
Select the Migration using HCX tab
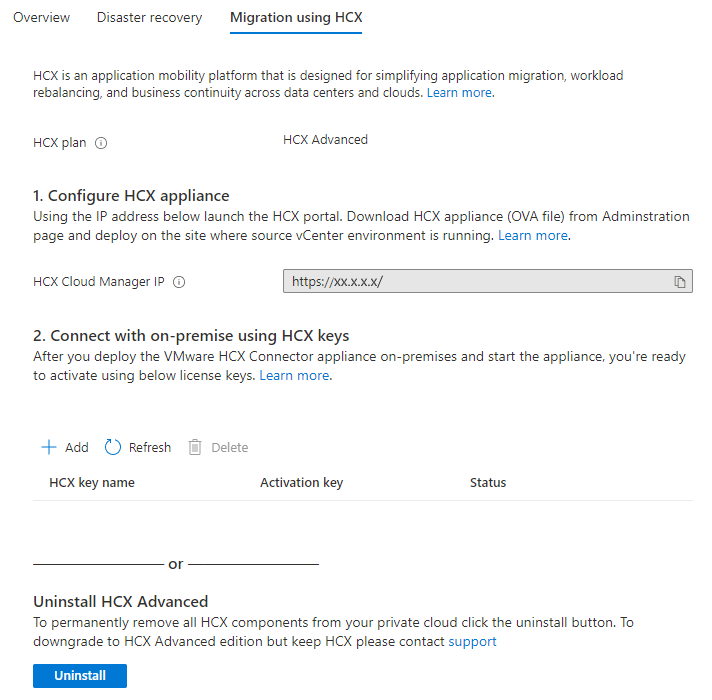(295, 18)
